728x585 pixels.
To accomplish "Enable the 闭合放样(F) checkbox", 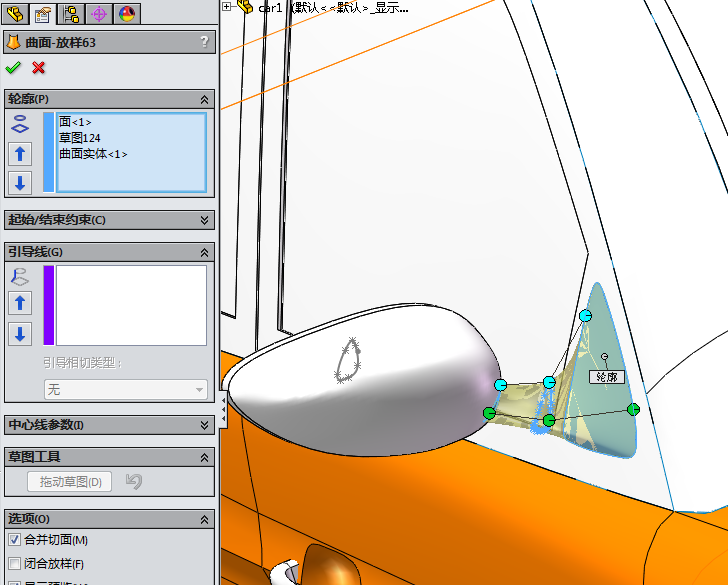I will tap(14, 564).
